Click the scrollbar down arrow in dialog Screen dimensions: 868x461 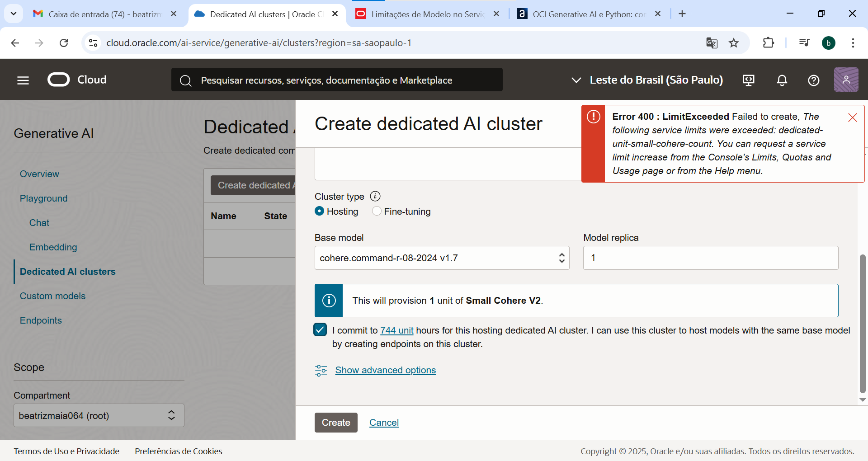click(x=863, y=400)
